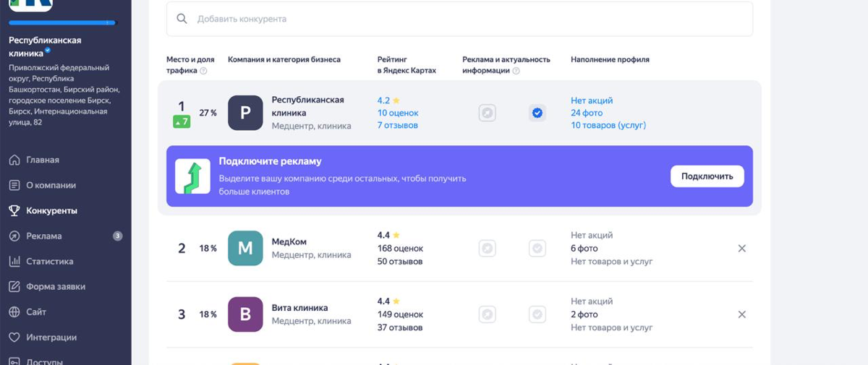Click the globe icon beside Сайт

coord(14,312)
